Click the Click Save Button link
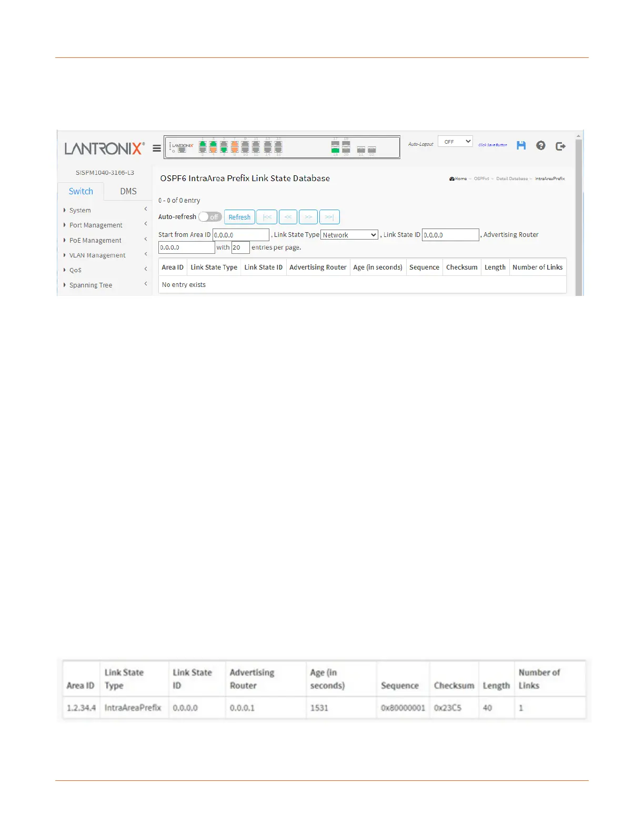This screenshot has width=644, height=834. tap(492, 145)
